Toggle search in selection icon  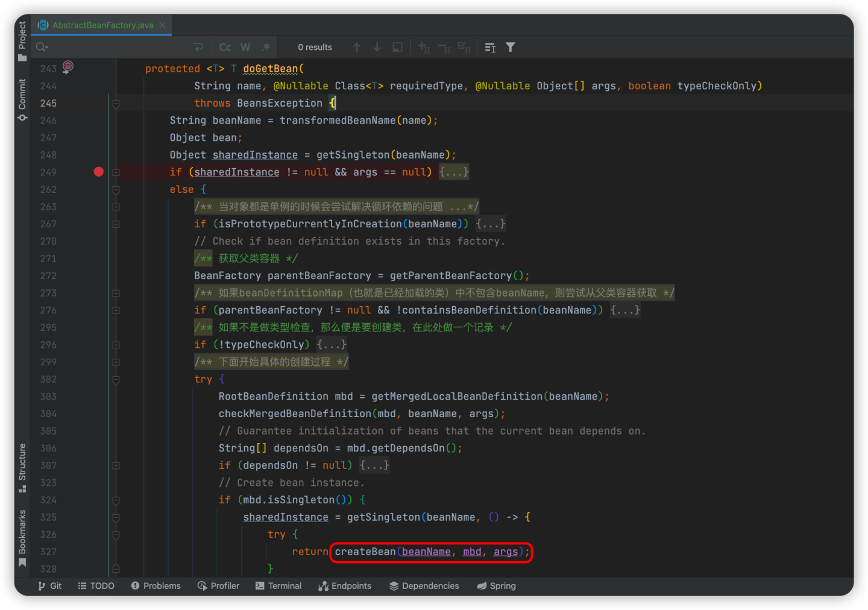pyautogui.click(x=397, y=47)
